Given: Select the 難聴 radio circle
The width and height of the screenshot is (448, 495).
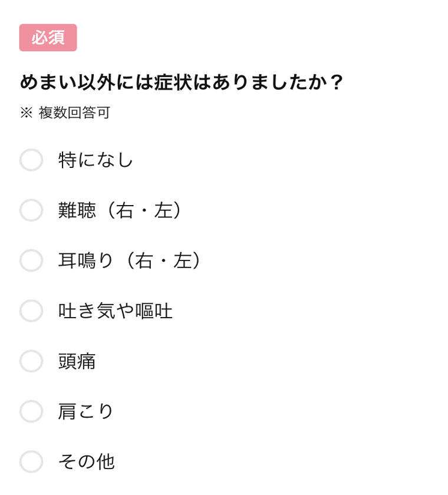Looking at the screenshot, I should 31,210.
